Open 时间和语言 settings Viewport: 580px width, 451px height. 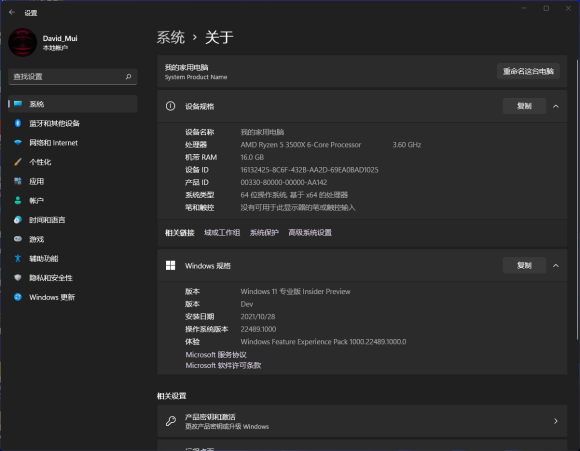click(x=73, y=220)
